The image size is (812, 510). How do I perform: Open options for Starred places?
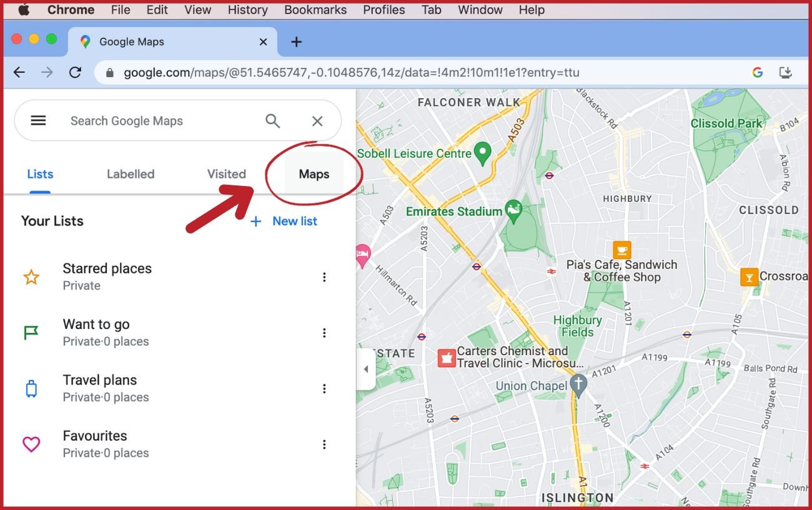[324, 277]
